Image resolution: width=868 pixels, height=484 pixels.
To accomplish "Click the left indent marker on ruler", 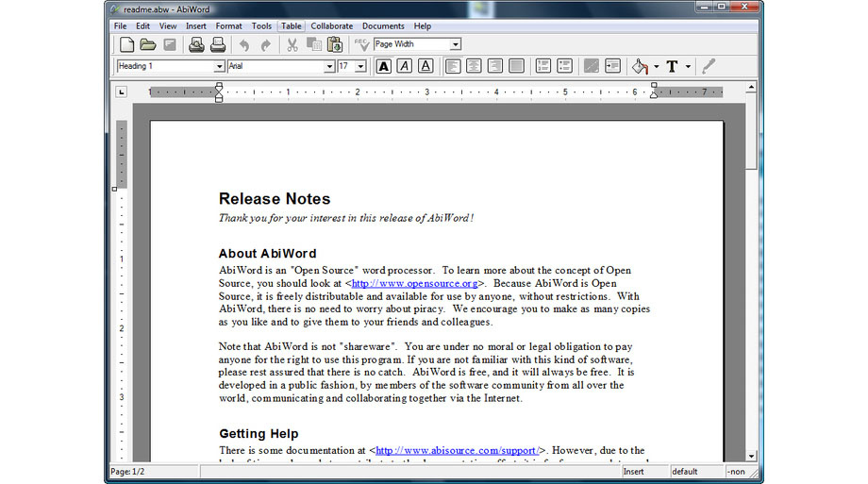I will coord(219,93).
